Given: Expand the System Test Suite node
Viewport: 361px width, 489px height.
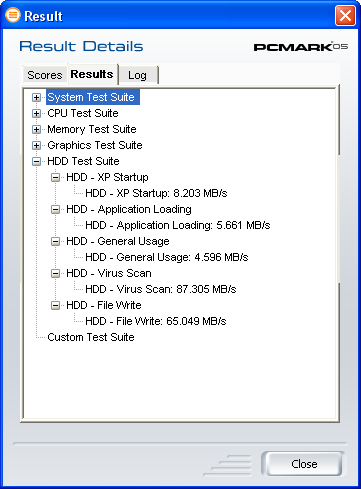Looking at the screenshot, I should coord(36,97).
